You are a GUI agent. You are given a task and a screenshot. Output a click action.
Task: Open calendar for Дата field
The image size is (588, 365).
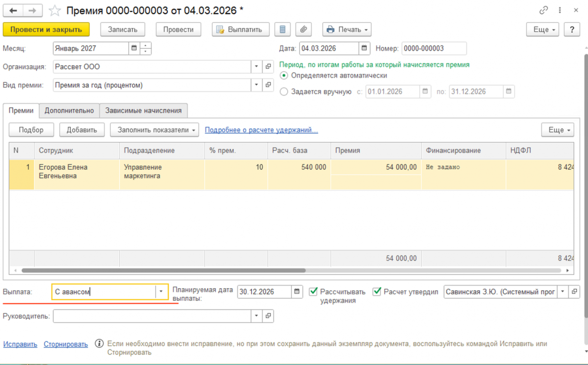[364, 48]
